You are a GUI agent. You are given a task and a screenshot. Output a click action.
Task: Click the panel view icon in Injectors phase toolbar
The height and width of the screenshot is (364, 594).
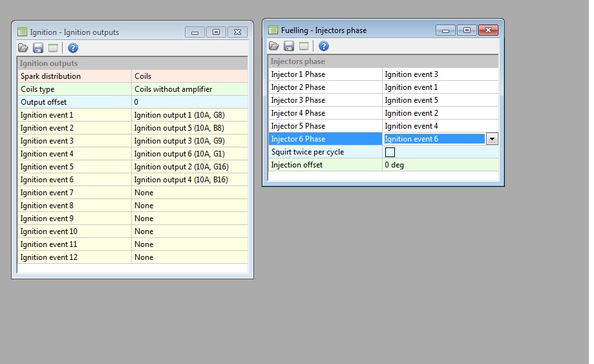[304, 46]
